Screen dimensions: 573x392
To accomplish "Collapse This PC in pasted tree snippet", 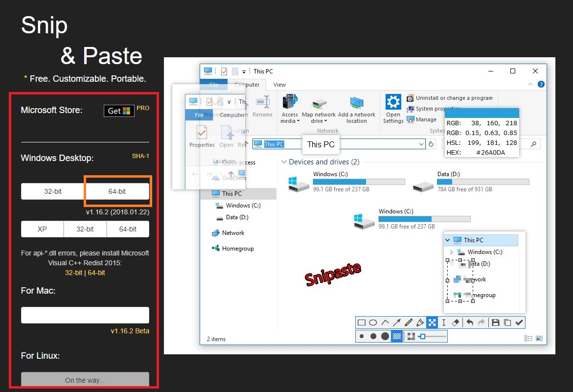I will [x=448, y=240].
